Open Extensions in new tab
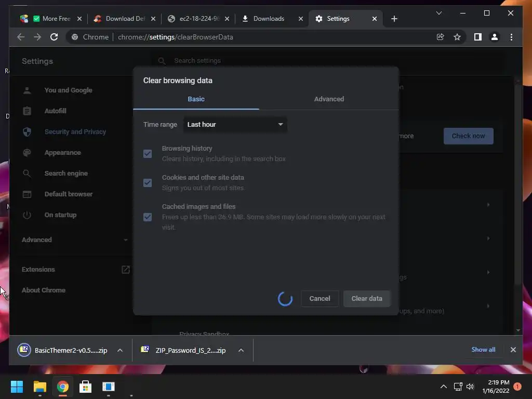Viewport: 532px width, 399px height. click(x=126, y=270)
